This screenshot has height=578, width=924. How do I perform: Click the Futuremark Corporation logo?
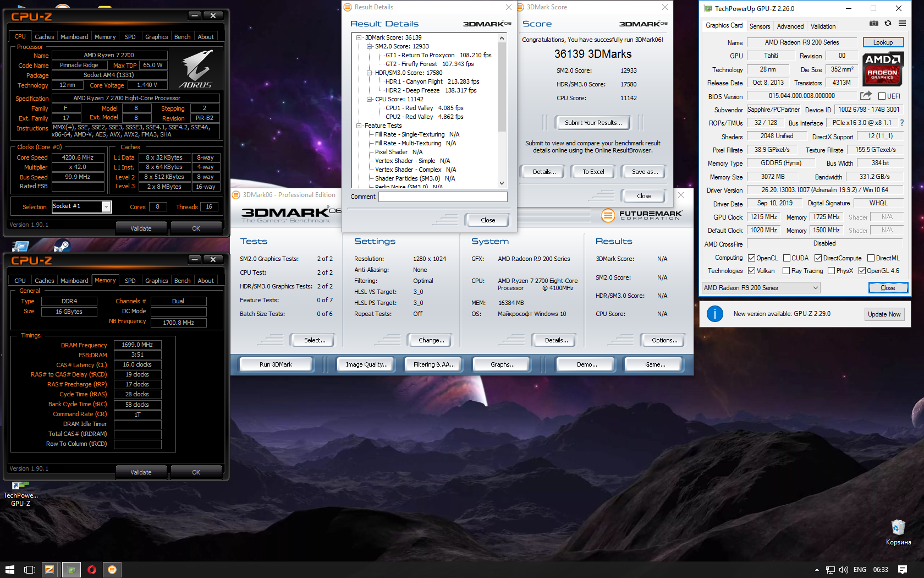pos(641,215)
